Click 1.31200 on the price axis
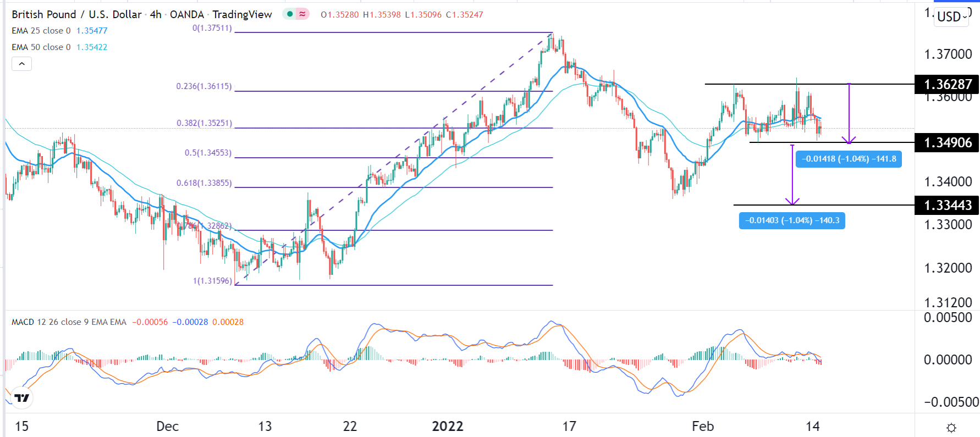The width and height of the screenshot is (980, 437). [948, 302]
